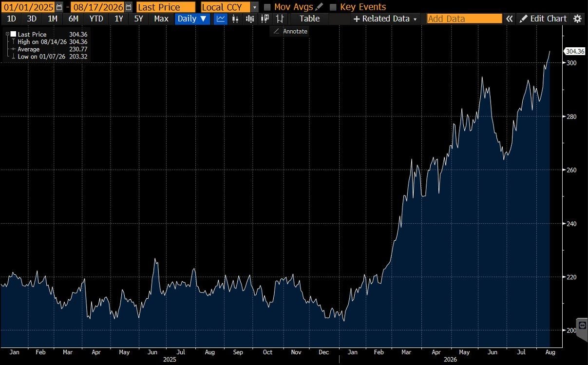This screenshot has width=588, height=365.
Task: Click the Dec month label on x-axis
Action: [x=324, y=351]
